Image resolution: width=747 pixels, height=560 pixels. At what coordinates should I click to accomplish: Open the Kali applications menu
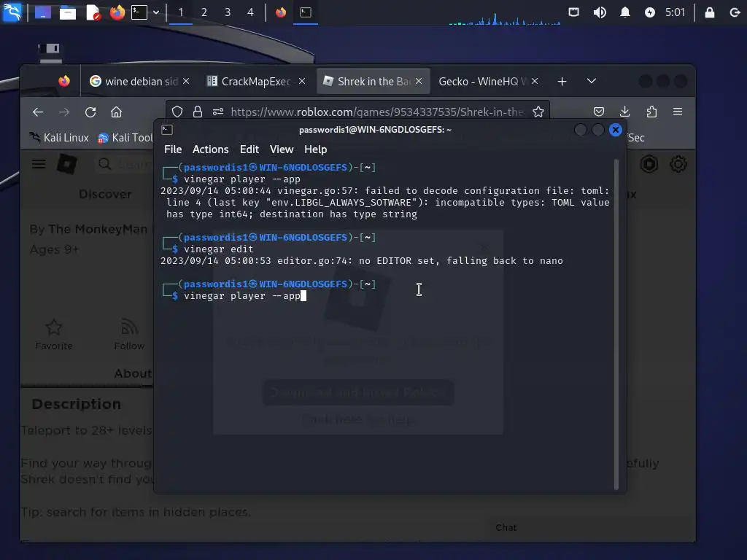point(12,12)
